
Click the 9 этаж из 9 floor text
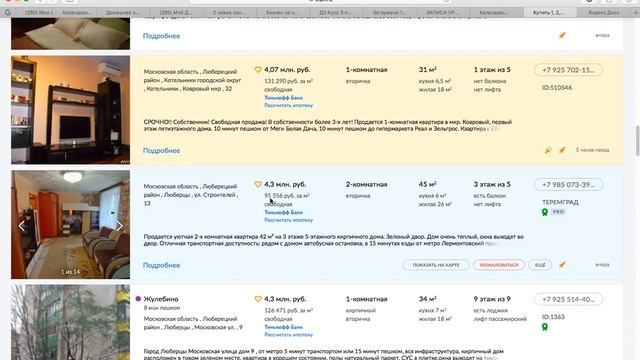coord(492,299)
